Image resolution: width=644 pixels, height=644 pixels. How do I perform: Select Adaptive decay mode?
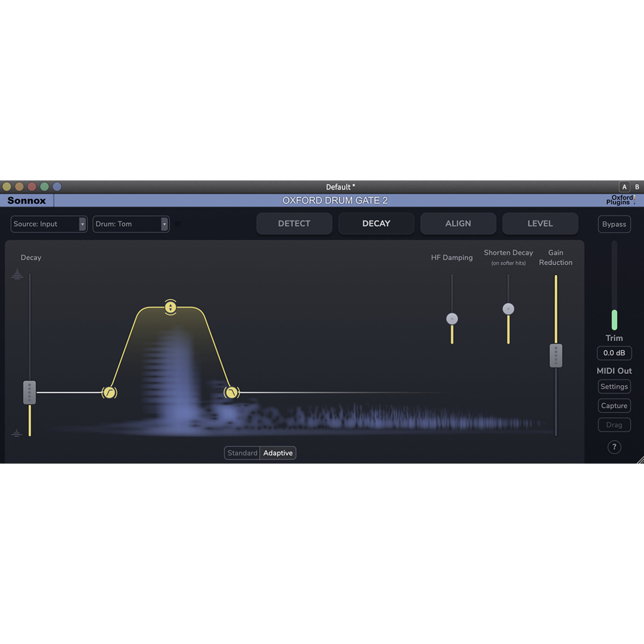(x=278, y=453)
